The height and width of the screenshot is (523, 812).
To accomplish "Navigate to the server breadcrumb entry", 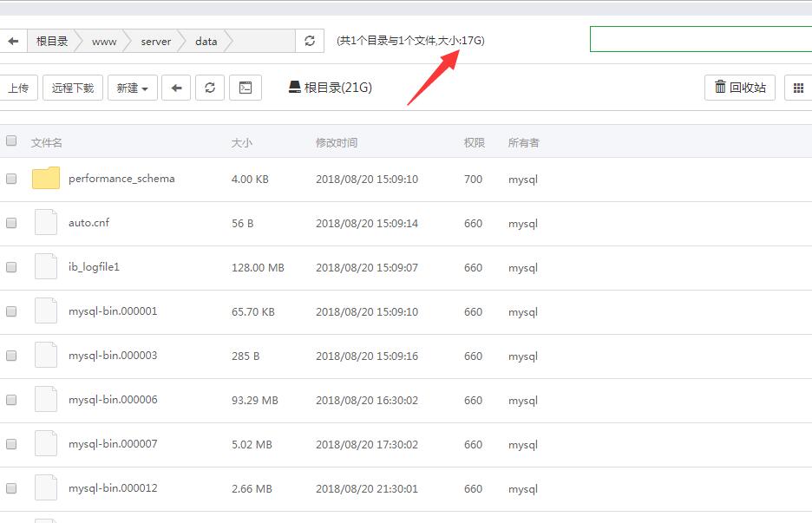I will 154,41.
